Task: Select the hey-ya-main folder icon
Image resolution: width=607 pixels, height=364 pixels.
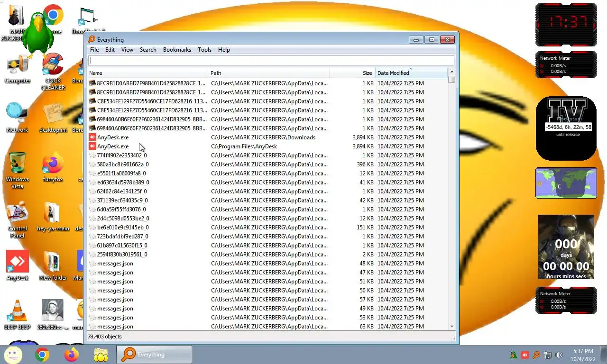Action: [53, 217]
